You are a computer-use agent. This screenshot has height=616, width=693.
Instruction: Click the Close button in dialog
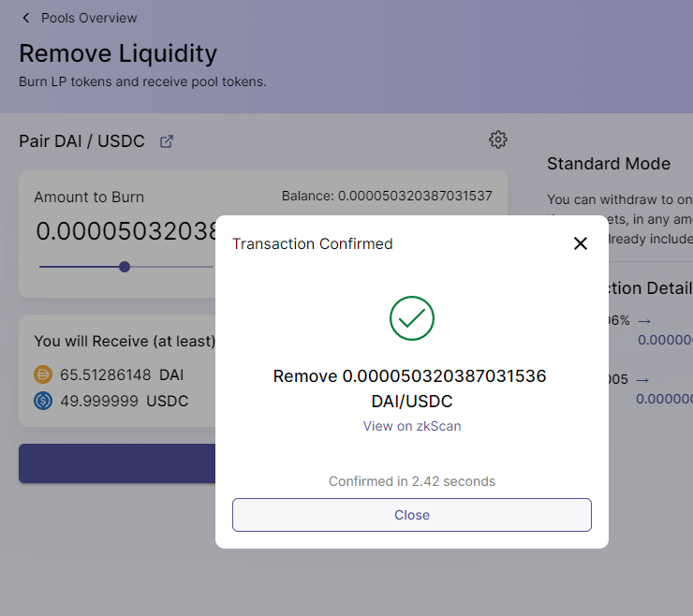coord(412,515)
